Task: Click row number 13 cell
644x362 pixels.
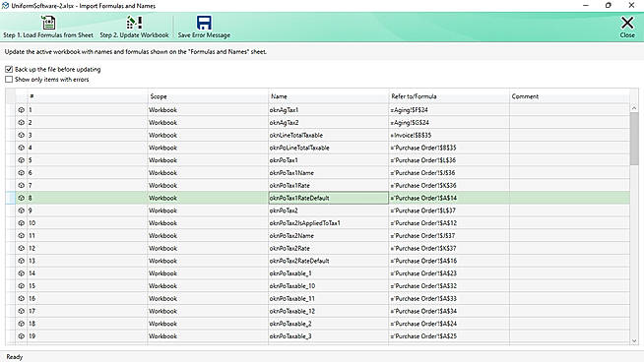Action: tap(87, 261)
